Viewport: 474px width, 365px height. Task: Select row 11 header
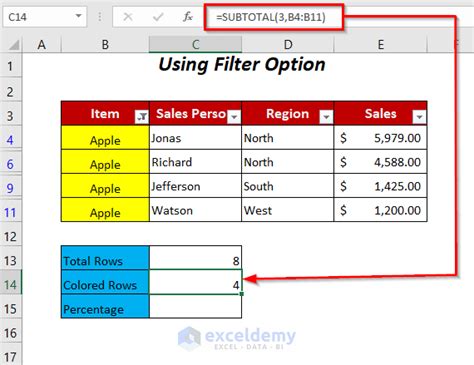pos(11,212)
